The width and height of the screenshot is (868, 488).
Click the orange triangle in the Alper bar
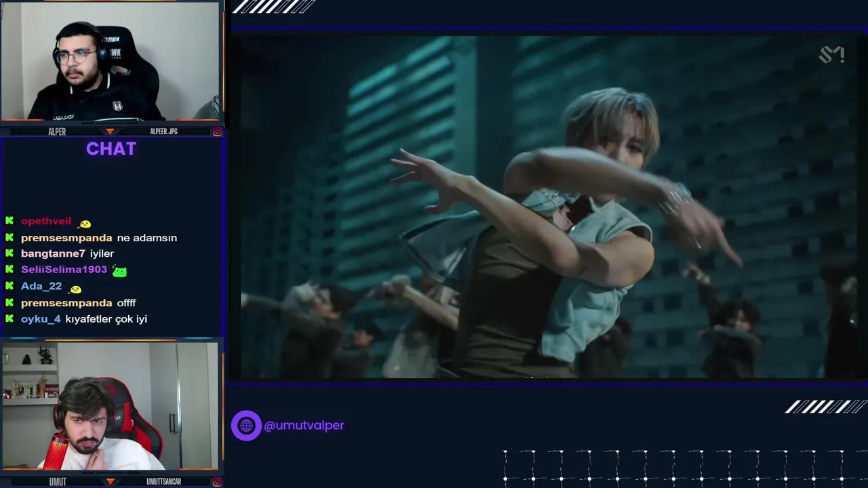[110, 131]
